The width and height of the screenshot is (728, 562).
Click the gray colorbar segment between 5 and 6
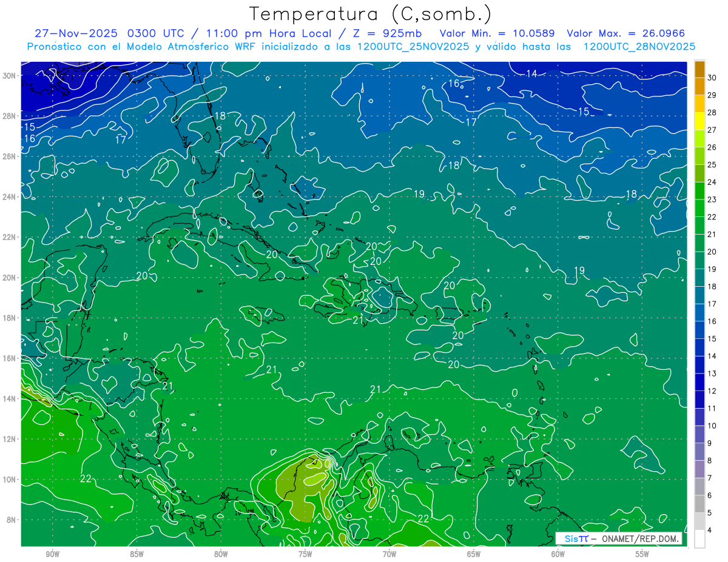(699, 504)
